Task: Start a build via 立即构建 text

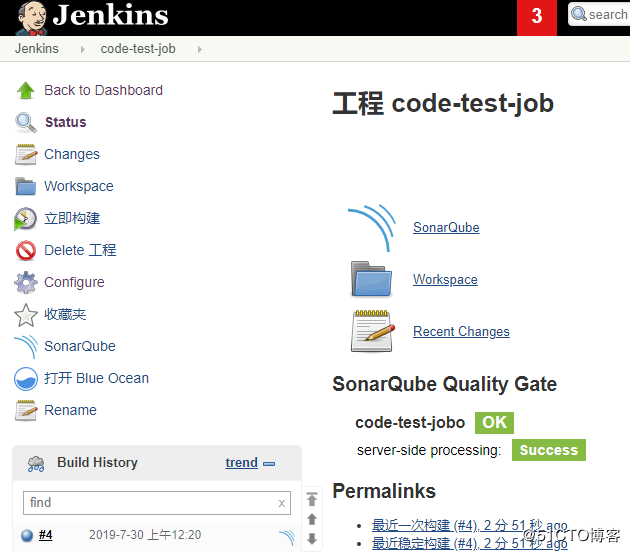Action: tap(72, 218)
